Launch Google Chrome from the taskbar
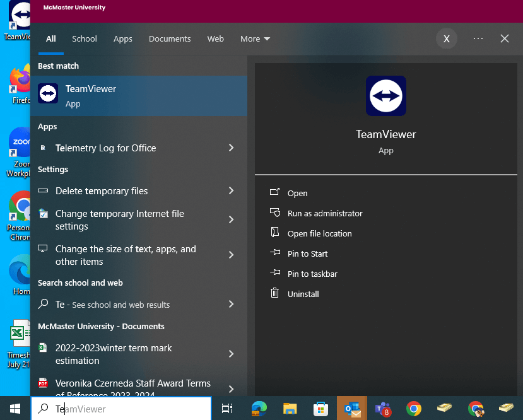This screenshot has height=420, width=523. coord(414,409)
